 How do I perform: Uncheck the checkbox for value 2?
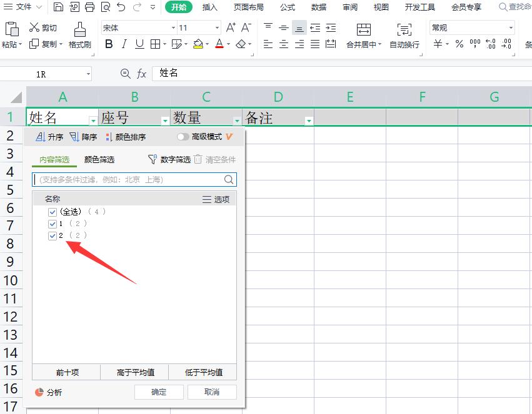pyautogui.click(x=53, y=235)
